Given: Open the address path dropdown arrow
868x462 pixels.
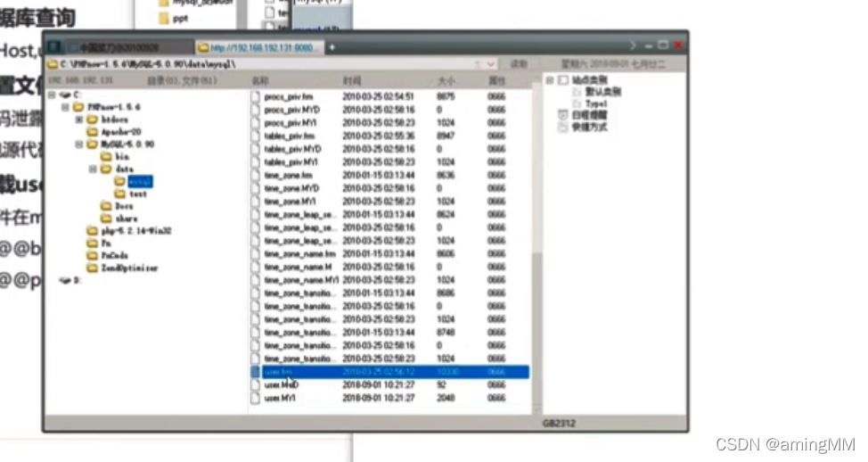Looking at the screenshot, I should [x=490, y=64].
